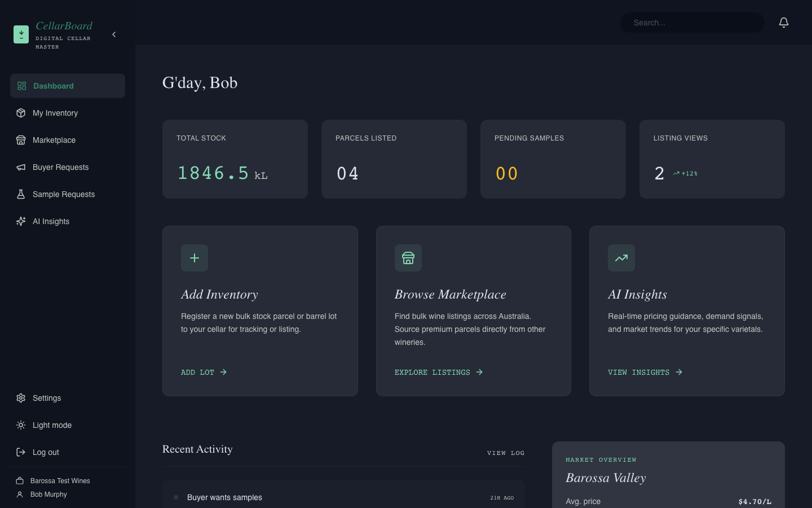This screenshot has height=508, width=812.
Task: Select the AI Insights sparkle icon in sidebar
Action: 21,221
